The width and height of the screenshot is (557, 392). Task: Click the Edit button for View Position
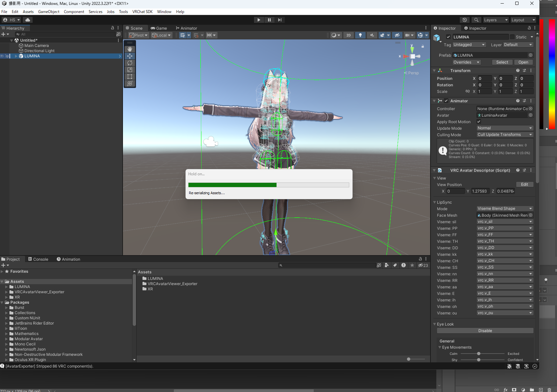coord(524,184)
